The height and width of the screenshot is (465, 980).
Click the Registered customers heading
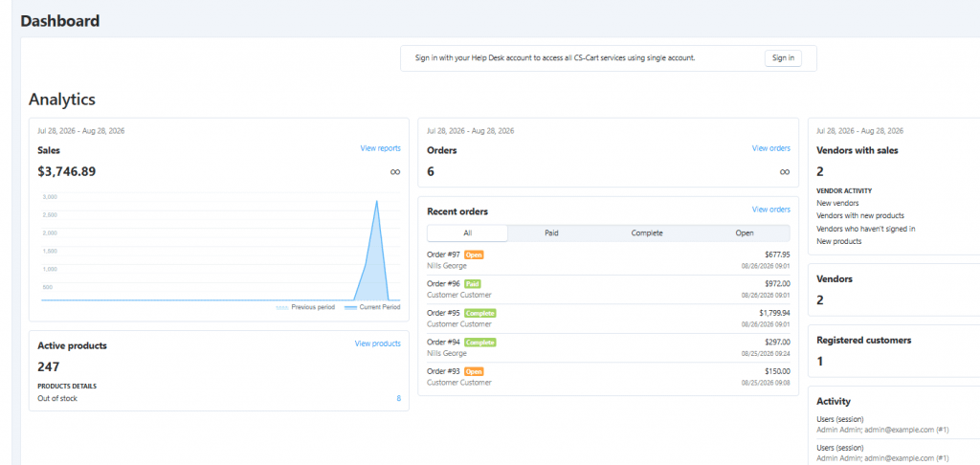point(864,341)
